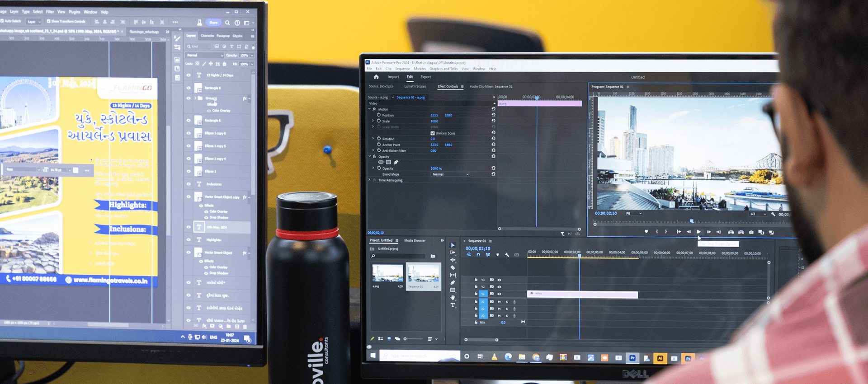The height and width of the screenshot is (384, 868).
Task: Open Program monitor settings wrench
Action: (x=774, y=214)
